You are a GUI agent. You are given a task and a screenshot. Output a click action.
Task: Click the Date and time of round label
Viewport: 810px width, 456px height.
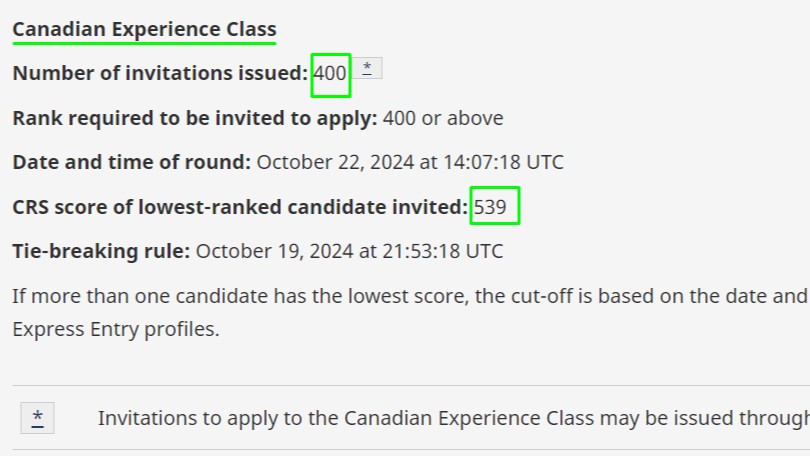[x=131, y=162]
